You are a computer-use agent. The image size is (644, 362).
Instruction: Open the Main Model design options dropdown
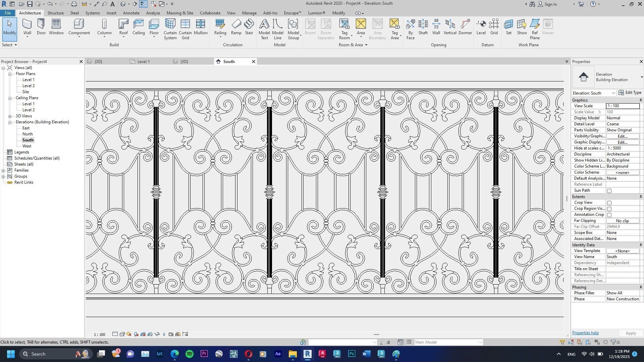[448, 342]
